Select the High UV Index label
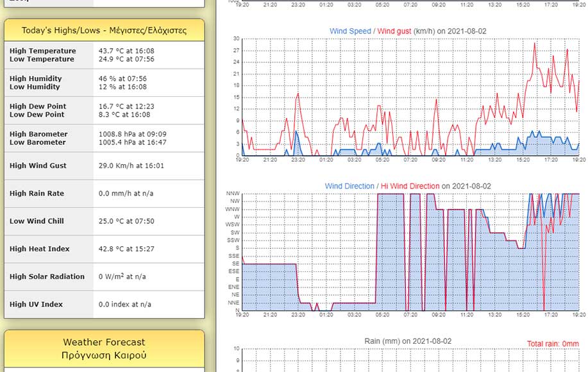The width and height of the screenshot is (588, 372). click(36, 304)
